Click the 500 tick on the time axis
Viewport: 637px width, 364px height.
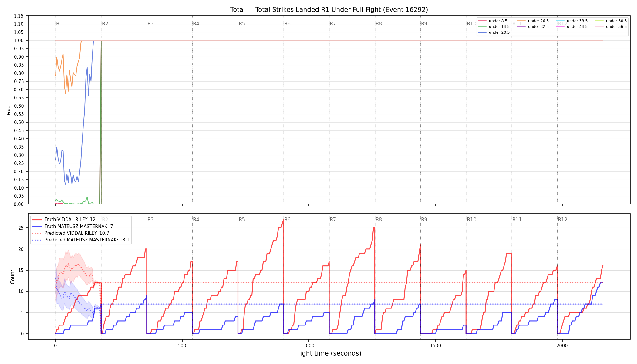pos(182,345)
